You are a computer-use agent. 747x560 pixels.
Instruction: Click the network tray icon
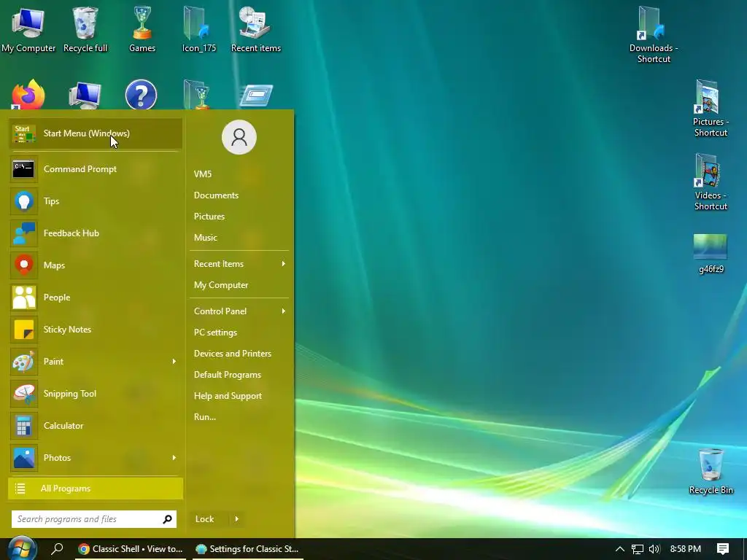(638, 549)
